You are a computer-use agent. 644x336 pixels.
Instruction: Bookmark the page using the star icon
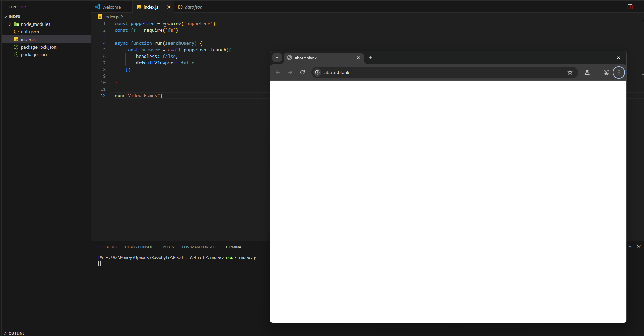[570, 72]
